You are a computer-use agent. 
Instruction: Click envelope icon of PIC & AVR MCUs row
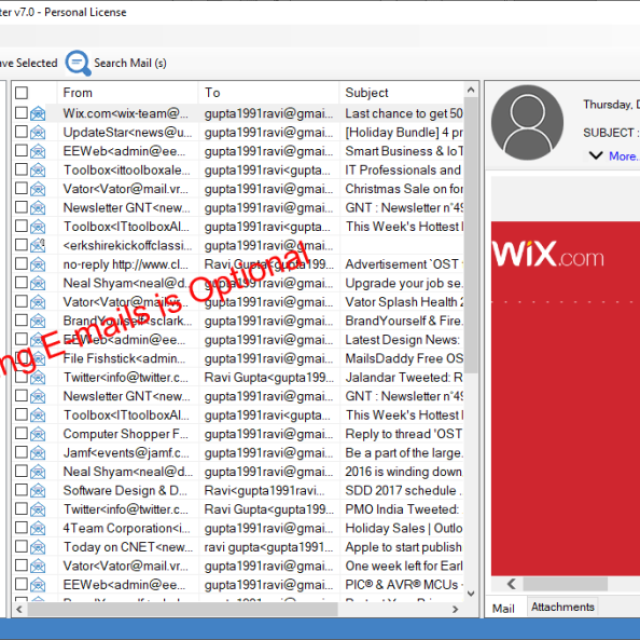(38, 584)
